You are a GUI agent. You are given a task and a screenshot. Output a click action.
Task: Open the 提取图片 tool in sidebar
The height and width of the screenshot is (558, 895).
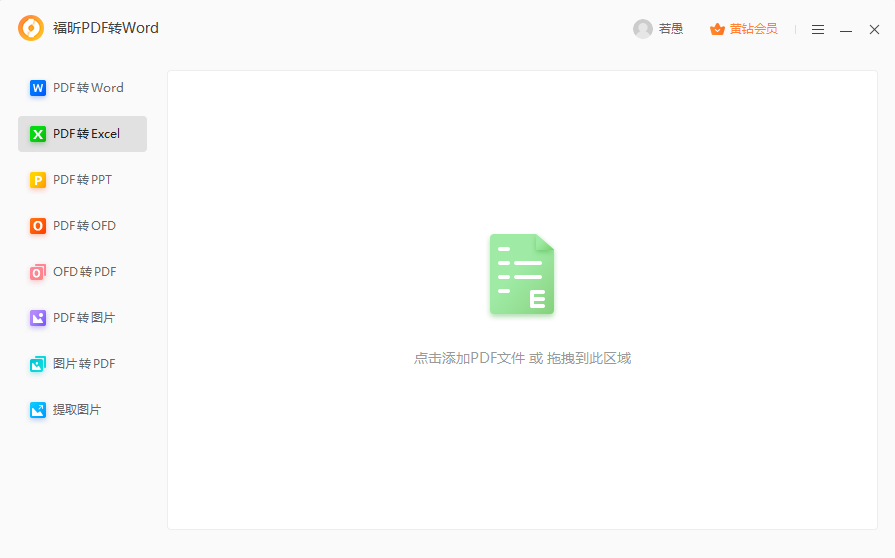click(x=76, y=410)
